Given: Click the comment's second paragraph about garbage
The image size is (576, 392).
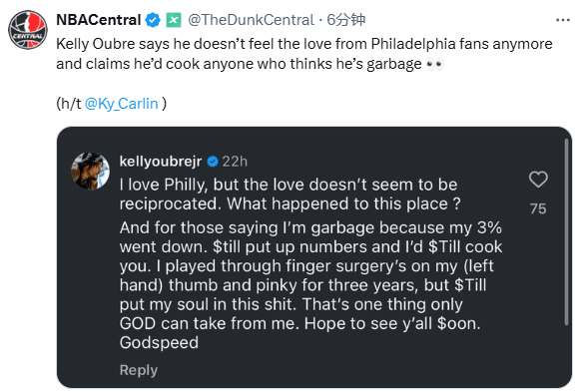Looking at the screenshot, I should [310, 285].
